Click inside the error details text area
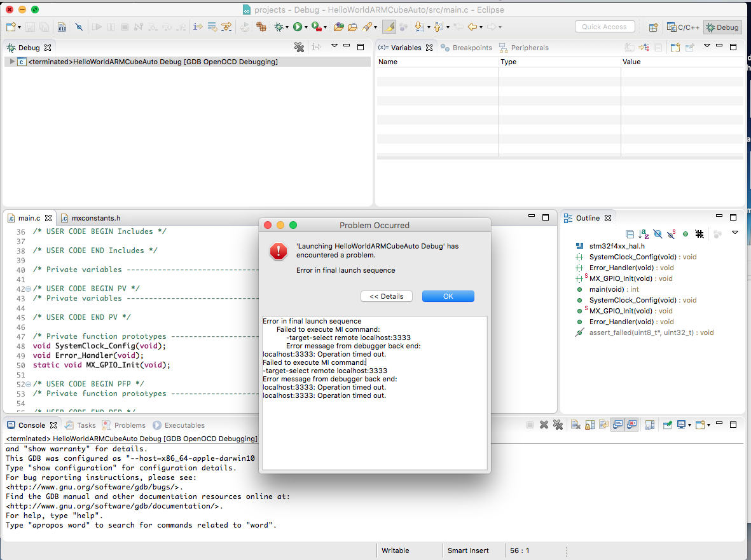The image size is (751, 560). point(375,392)
